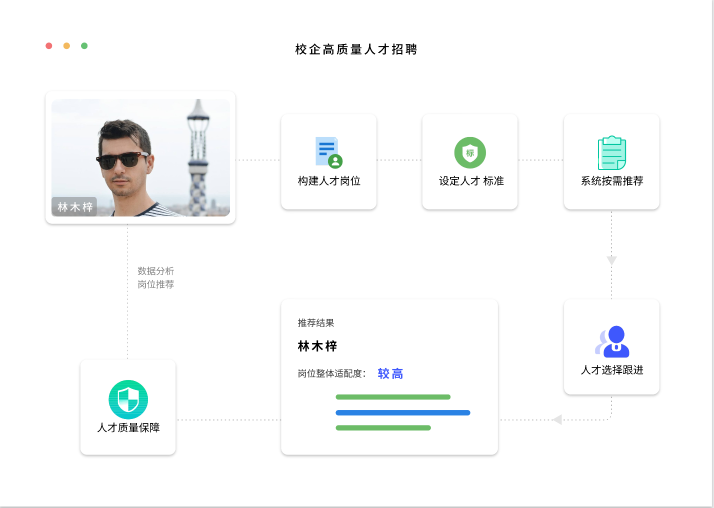This screenshot has width=714, height=508.
Task: Click the red window dot
Action: pos(49,46)
